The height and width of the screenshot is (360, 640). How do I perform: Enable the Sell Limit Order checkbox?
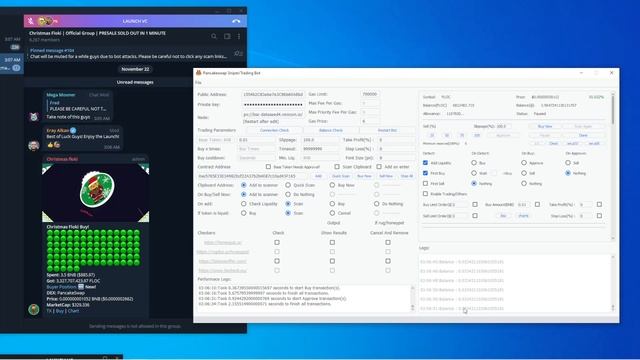click(x=475, y=216)
